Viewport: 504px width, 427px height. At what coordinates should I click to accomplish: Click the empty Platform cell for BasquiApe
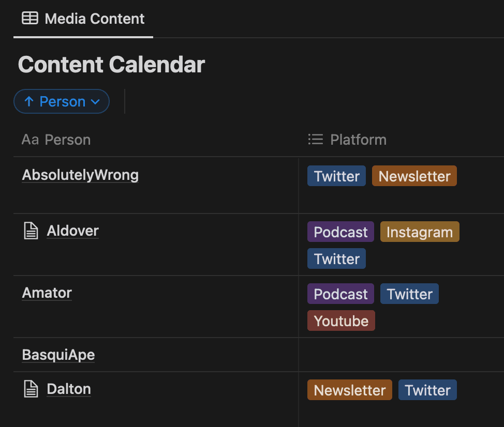tap(401, 355)
